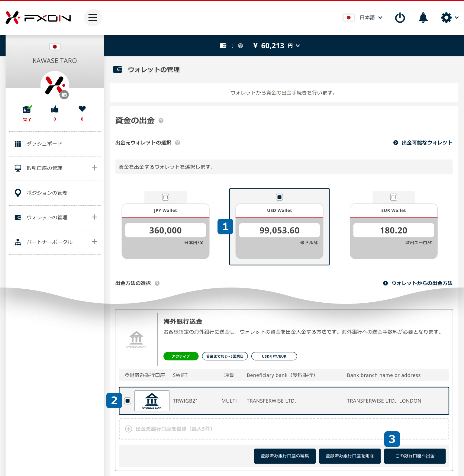
Task: Click この銀行口座へ出金 button
Action: (x=415, y=456)
